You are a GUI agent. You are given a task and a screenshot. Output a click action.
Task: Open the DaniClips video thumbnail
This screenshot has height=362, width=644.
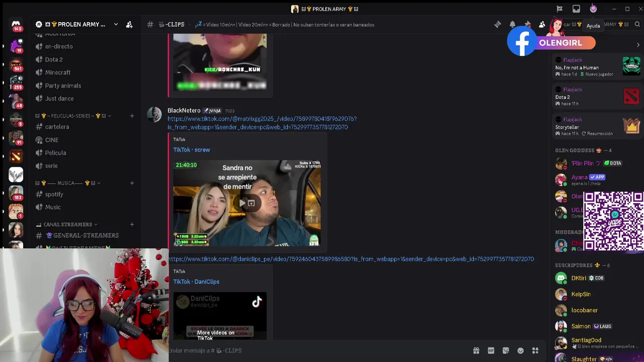pos(220,316)
